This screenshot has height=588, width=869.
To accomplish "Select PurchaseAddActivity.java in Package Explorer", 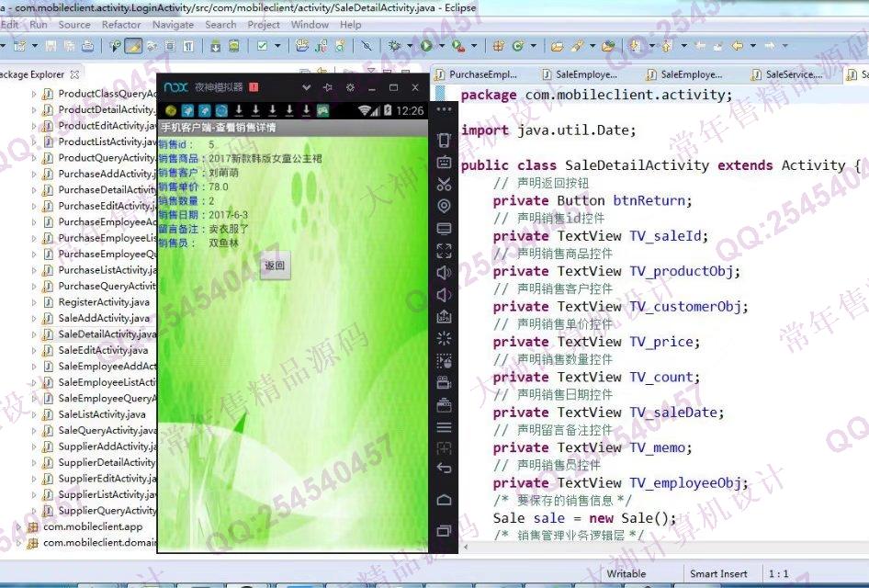I will (x=107, y=174).
